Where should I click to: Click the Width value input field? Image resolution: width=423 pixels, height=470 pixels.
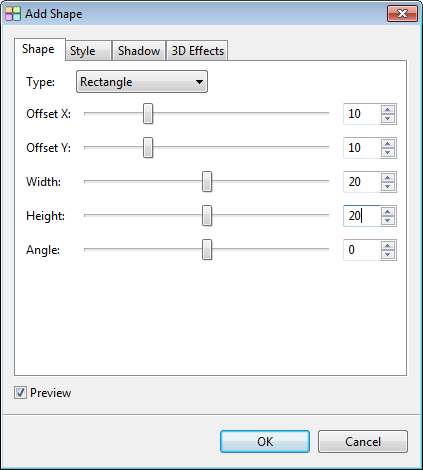coord(362,182)
